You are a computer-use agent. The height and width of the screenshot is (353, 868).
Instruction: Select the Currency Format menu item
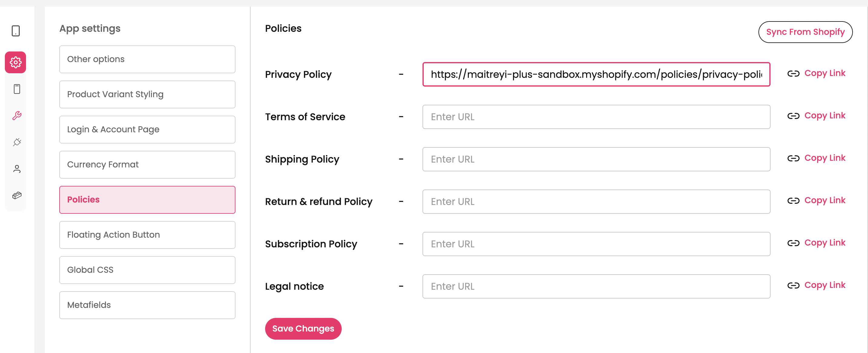click(x=147, y=164)
